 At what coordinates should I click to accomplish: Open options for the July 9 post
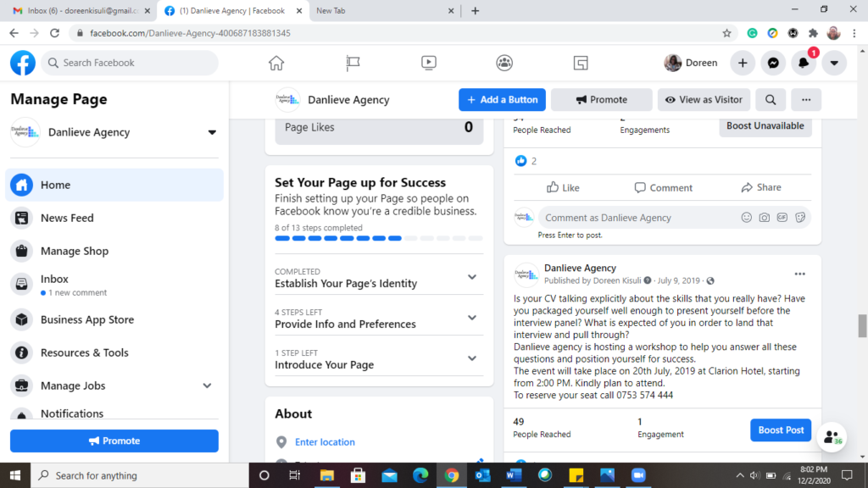(800, 274)
